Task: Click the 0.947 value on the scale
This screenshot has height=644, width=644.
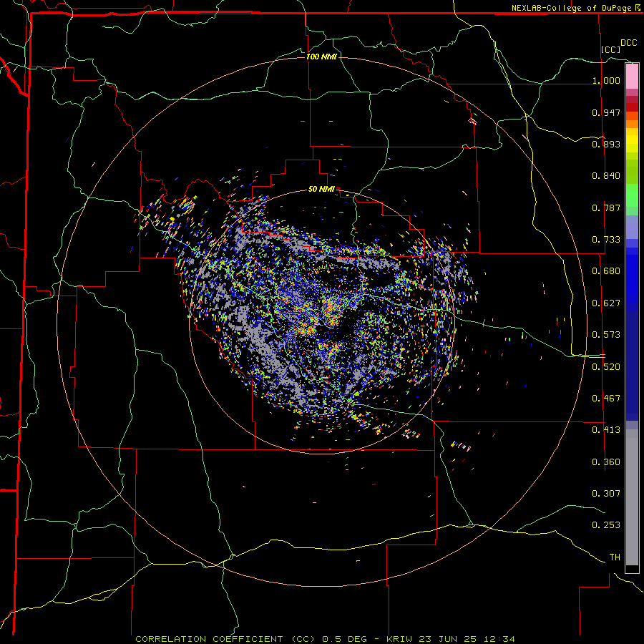Action: tap(606, 112)
